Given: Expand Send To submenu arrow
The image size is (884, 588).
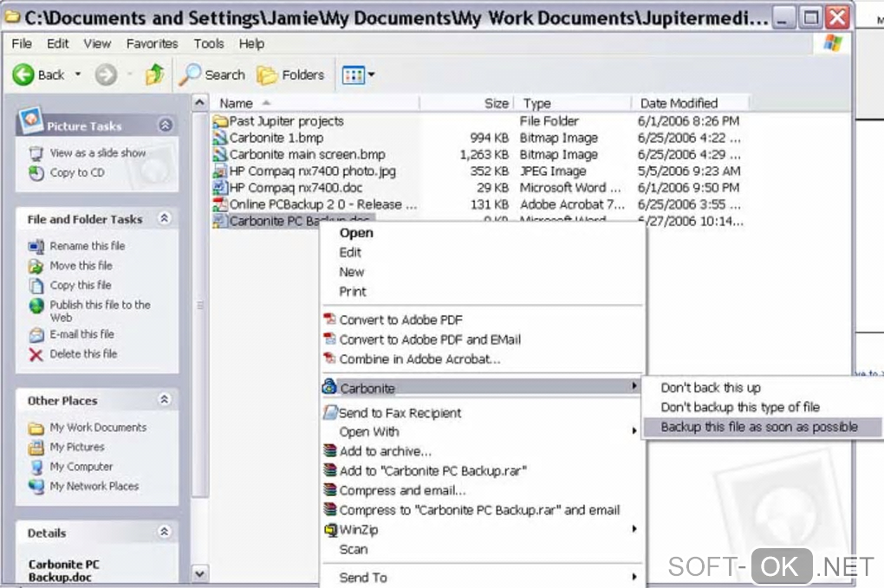Looking at the screenshot, I should (634, 577).
